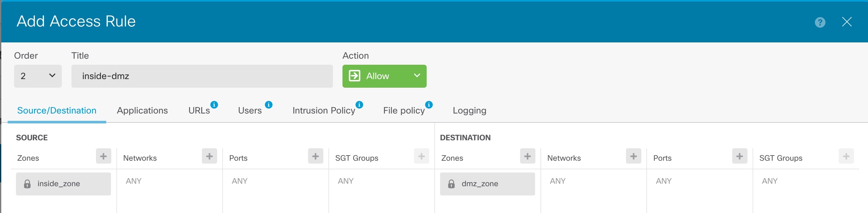Click the info badge next to URLs
The width and height of the screenshot is (868, 213).
tap(214, 105)
